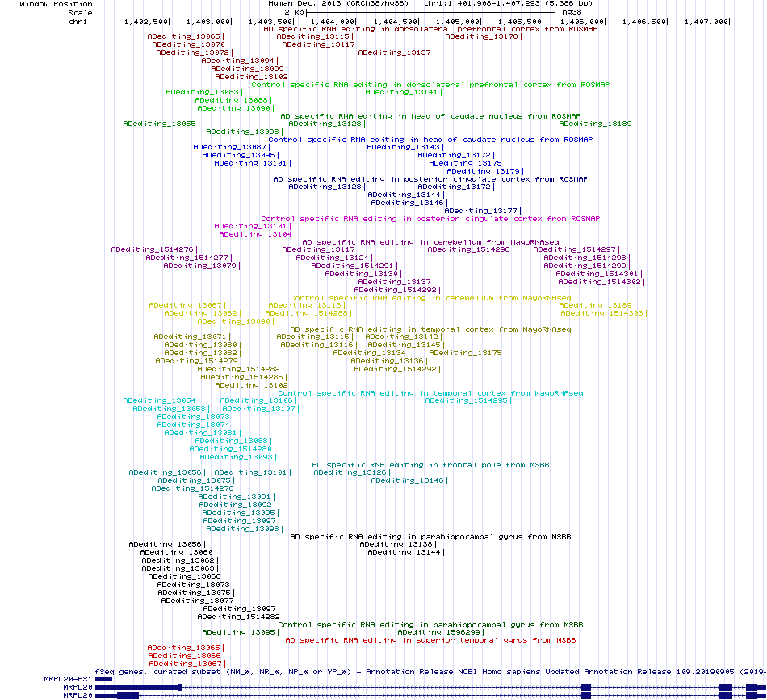The image size is (767, 700).
Task: Select editing site ADediting_13079
Action: (202, 266)
